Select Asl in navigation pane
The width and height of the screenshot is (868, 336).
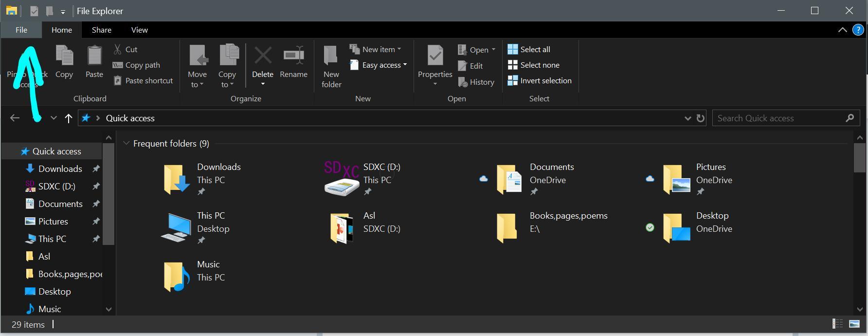[x=52, y=256]
